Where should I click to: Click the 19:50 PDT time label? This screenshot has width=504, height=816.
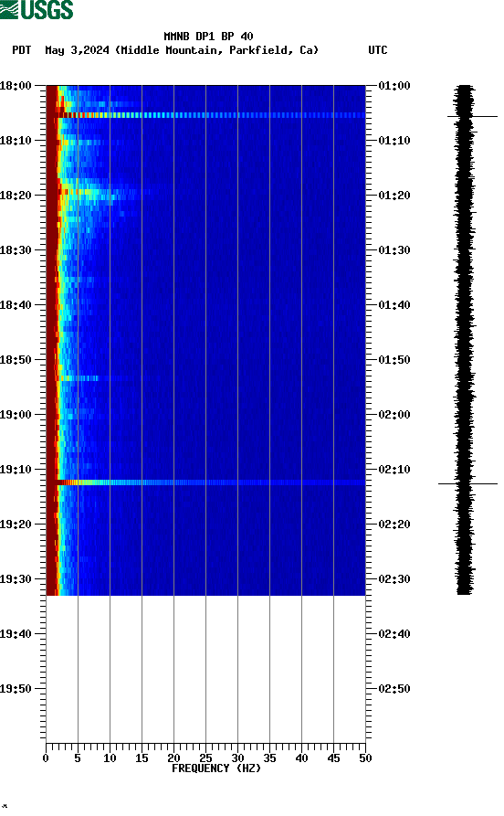pos(16,689)
